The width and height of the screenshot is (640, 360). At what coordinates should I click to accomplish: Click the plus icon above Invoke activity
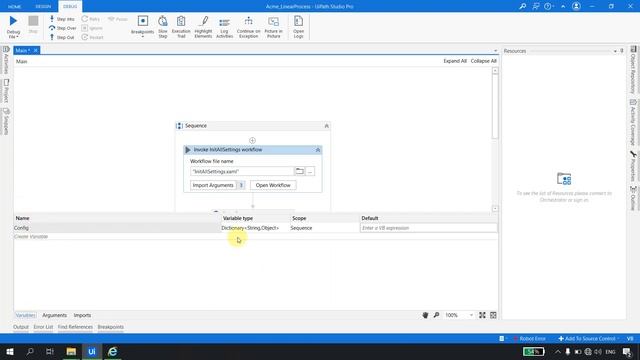click(x=252, y=140)
